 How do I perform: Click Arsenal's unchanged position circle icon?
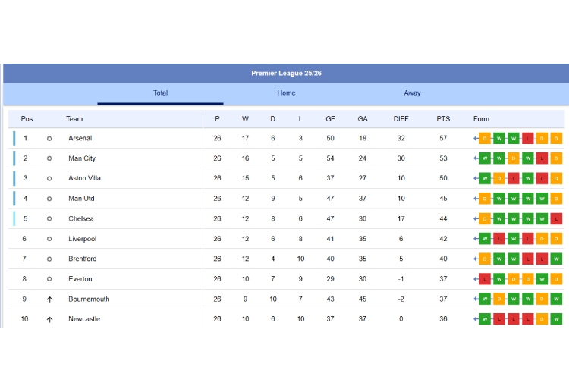(x=49, y=139)
